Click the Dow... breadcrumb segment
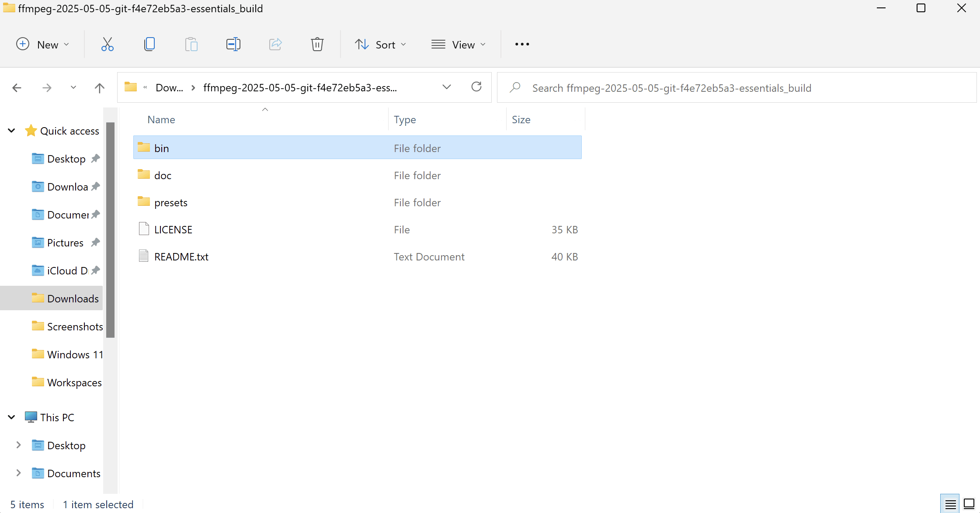Screen dimensions: 980x513 click(x=169, y=88)
